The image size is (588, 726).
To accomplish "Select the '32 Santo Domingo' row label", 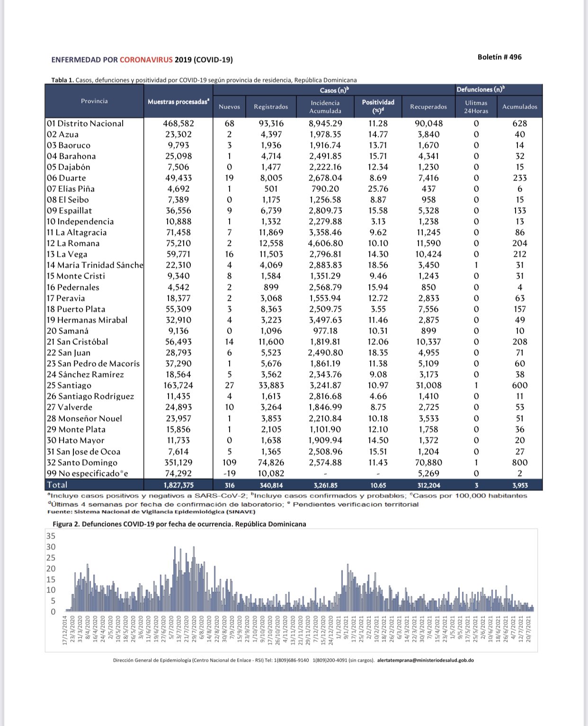I will [82, 463].
